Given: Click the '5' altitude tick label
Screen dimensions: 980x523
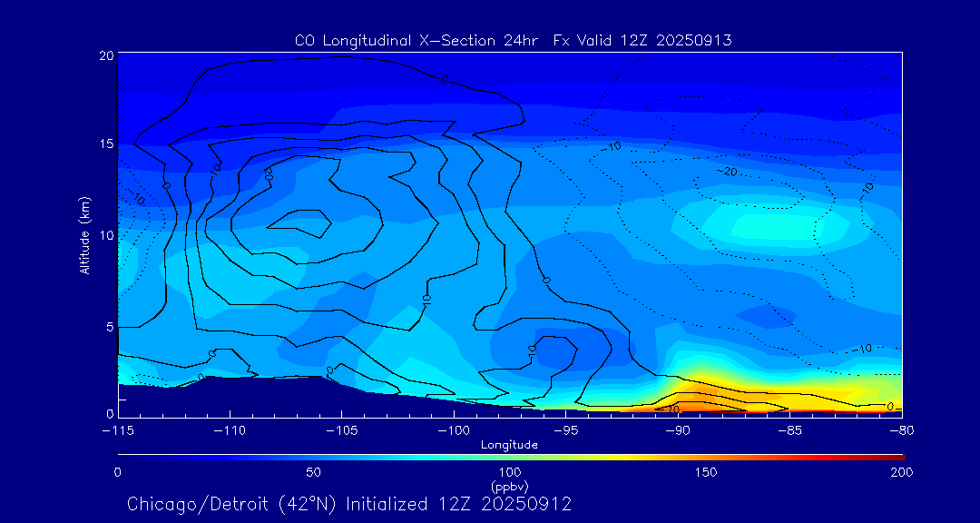Looking at the screenshot, I should [109, 326].
